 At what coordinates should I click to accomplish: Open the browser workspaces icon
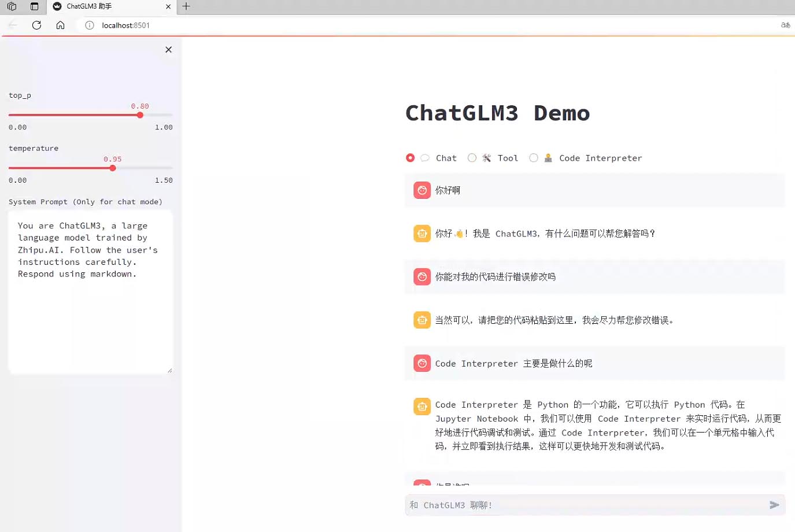[x=12, y=6]
